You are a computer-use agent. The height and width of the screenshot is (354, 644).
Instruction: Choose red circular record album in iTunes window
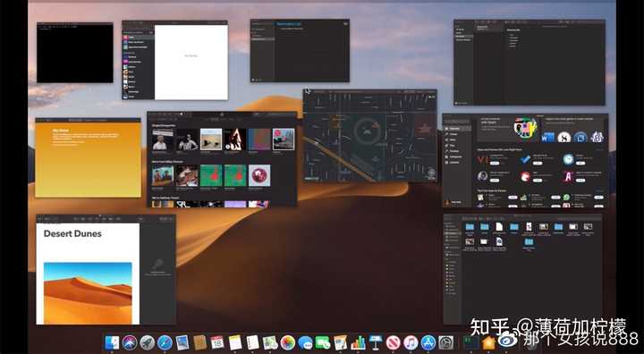pyautogui.click(x=259, y=175)
